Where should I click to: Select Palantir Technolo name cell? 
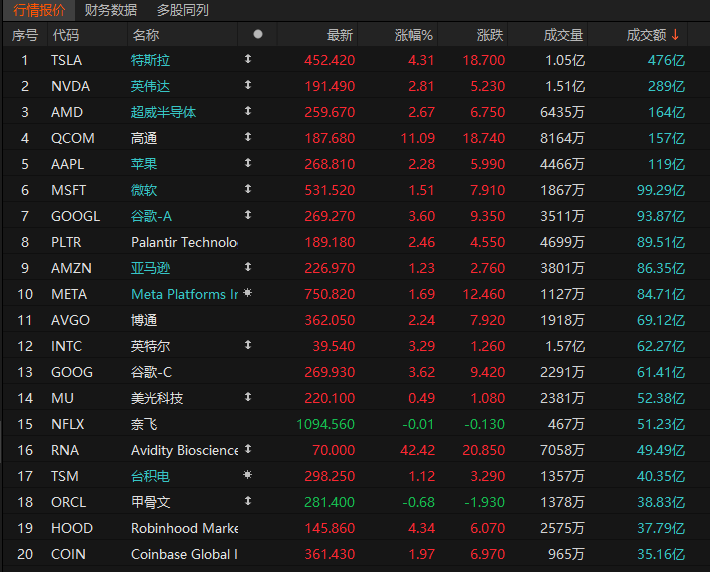coord(184,242)
